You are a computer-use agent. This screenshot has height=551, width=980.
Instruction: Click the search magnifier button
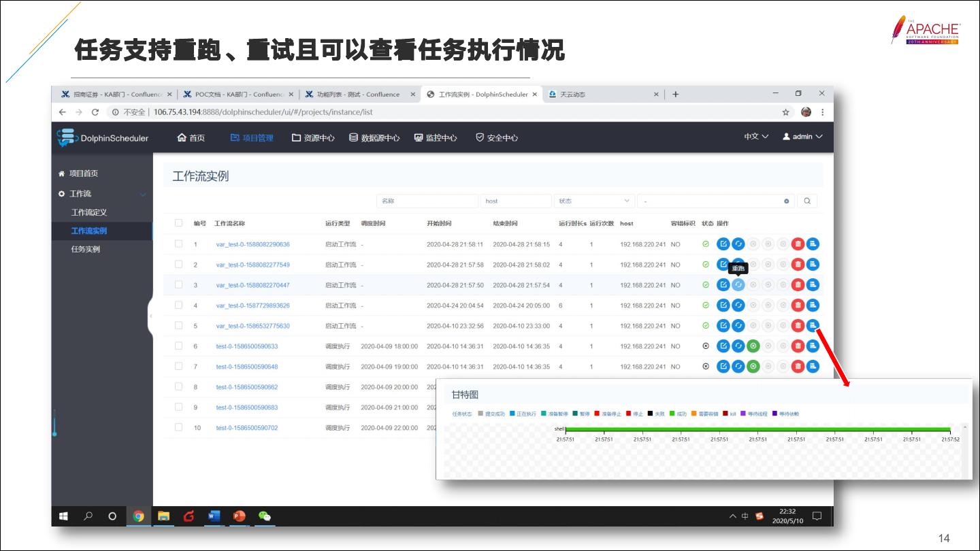point(807,201)
